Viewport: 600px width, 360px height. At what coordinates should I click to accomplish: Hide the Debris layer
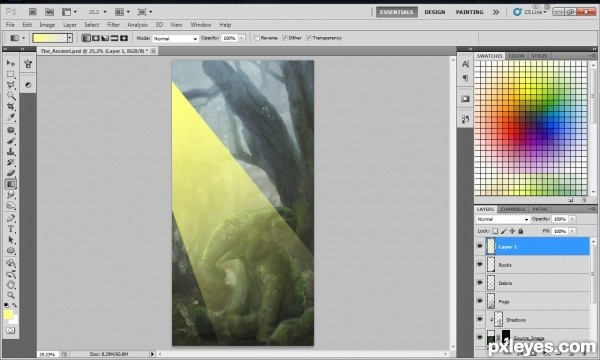tap(479, 283)
